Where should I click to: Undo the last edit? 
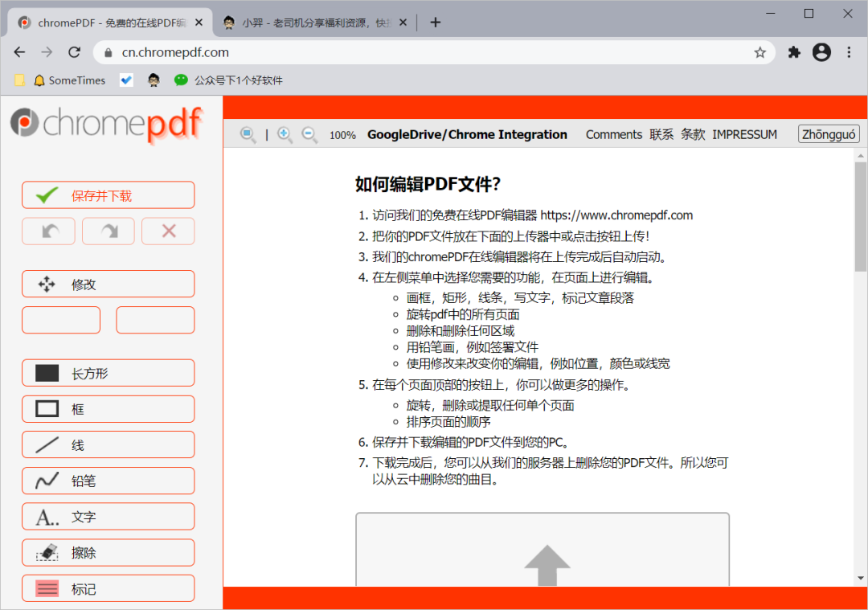point(49,231)
